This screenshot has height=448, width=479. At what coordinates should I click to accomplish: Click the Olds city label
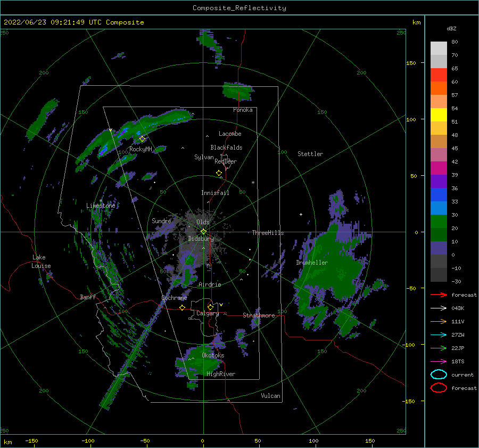click(203, 222)
